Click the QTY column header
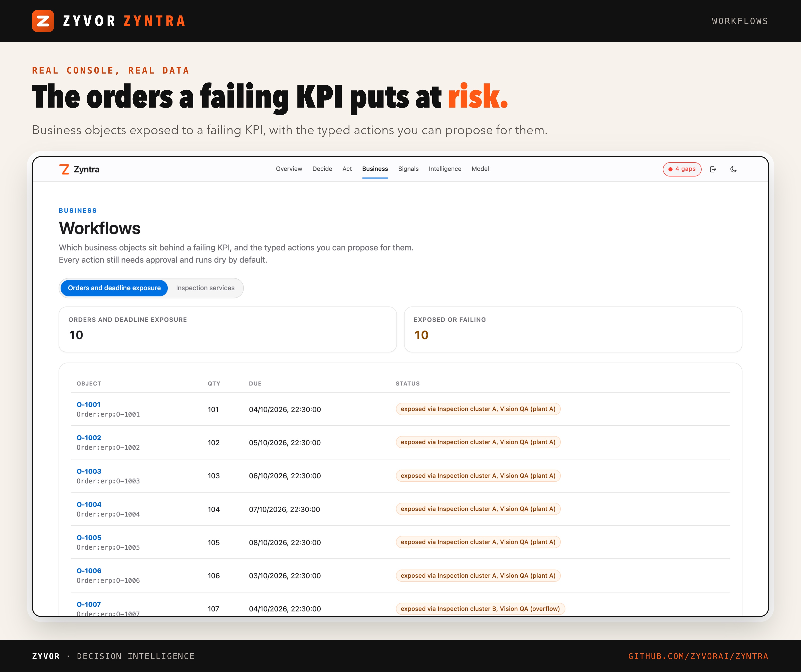The height and width of the screenshot is (672, 801). 214,384
